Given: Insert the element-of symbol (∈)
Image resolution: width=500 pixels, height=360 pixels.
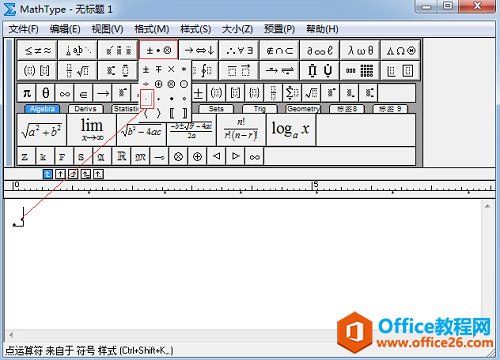Looking at the screenshot, I should (x=84, y=93).
